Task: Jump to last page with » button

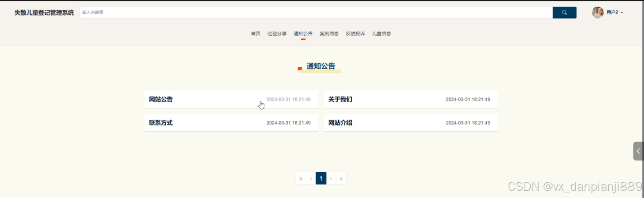Action: 341,179
